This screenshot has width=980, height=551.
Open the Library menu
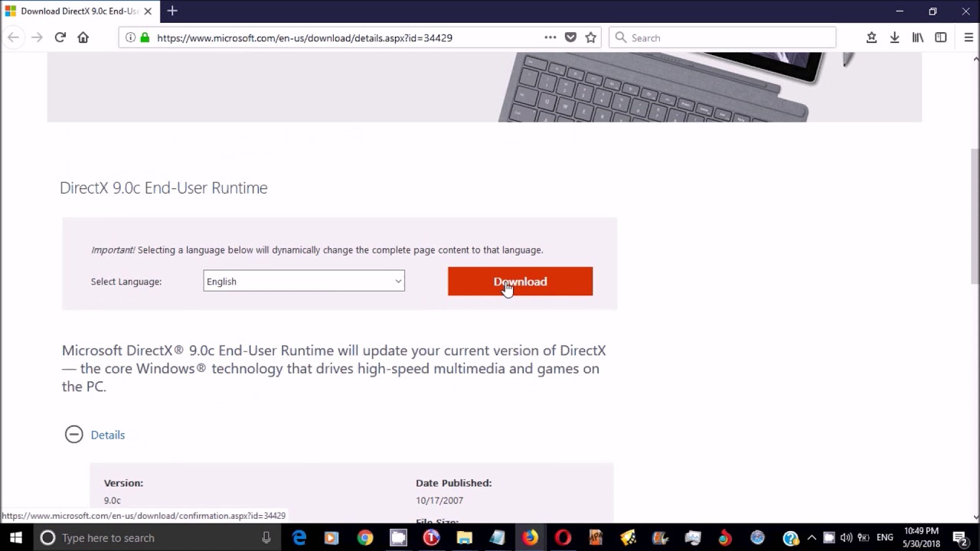[x=917, y=37]
